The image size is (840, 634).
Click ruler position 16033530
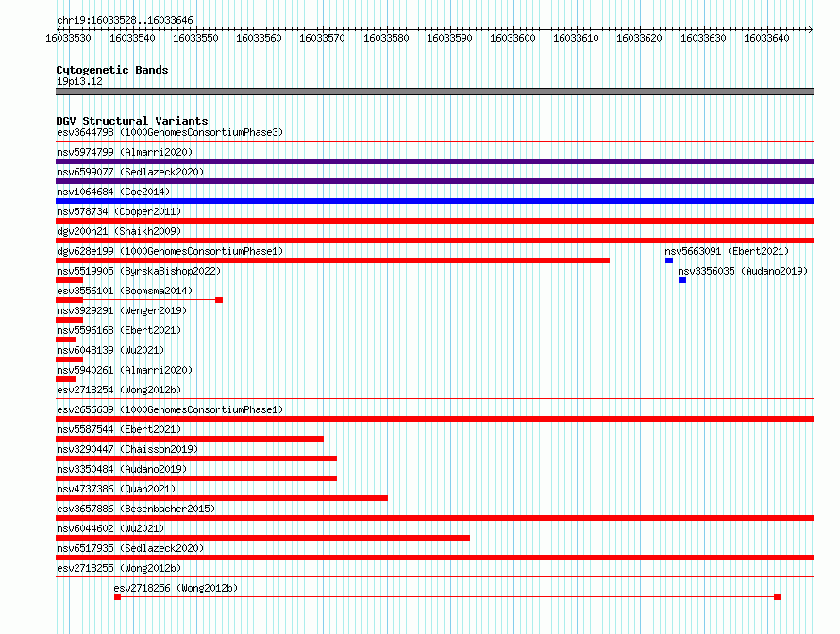pyautogui.click(x=69, y=38)
